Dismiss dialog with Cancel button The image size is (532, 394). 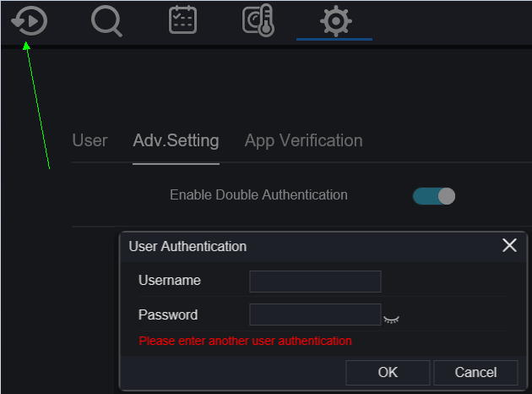tap(475, 373)
